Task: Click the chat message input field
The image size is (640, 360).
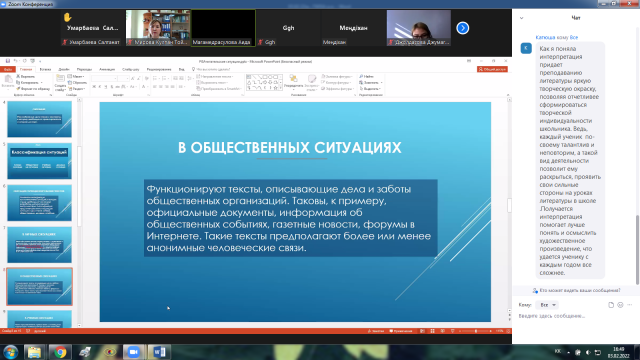Action: (x=575, y=316)
